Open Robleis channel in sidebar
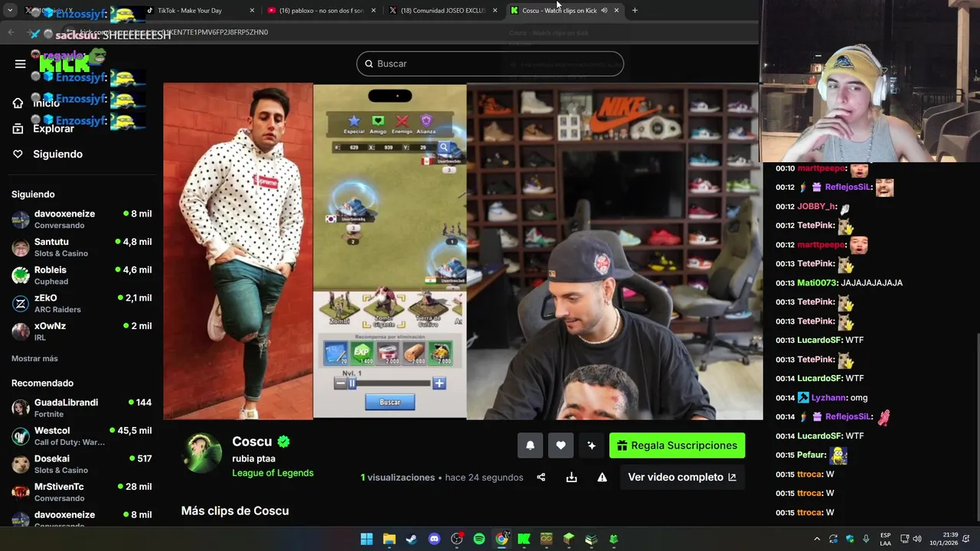This screenshot has width=980, height=551. (81, 275)
